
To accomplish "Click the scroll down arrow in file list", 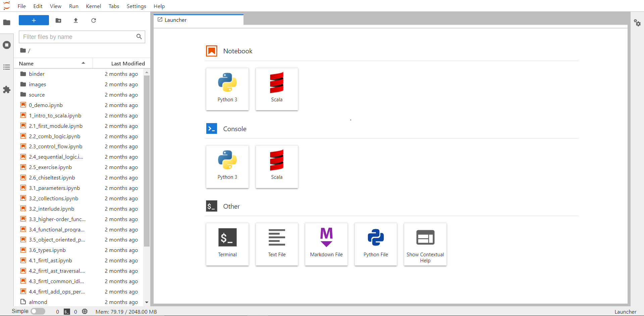I will [x=147, y=302].
